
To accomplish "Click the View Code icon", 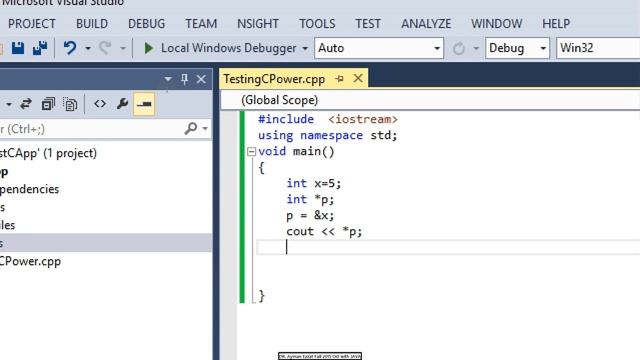I will click(100, 104).
